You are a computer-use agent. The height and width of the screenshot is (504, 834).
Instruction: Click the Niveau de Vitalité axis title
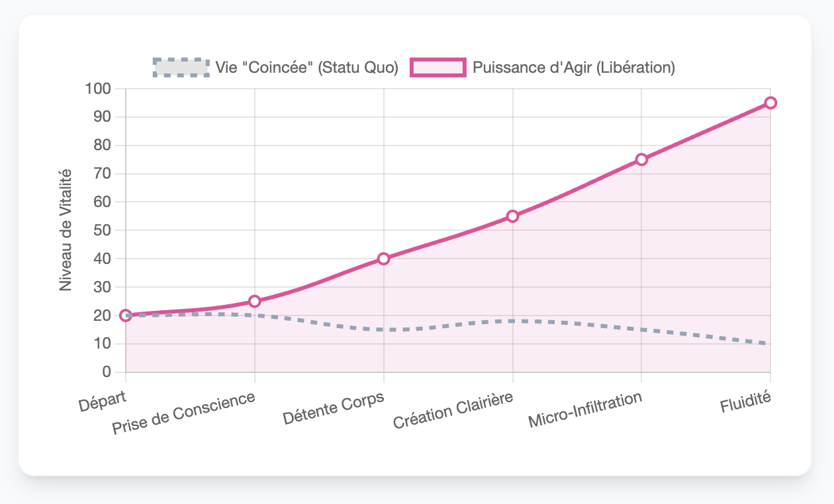point(66,230)
